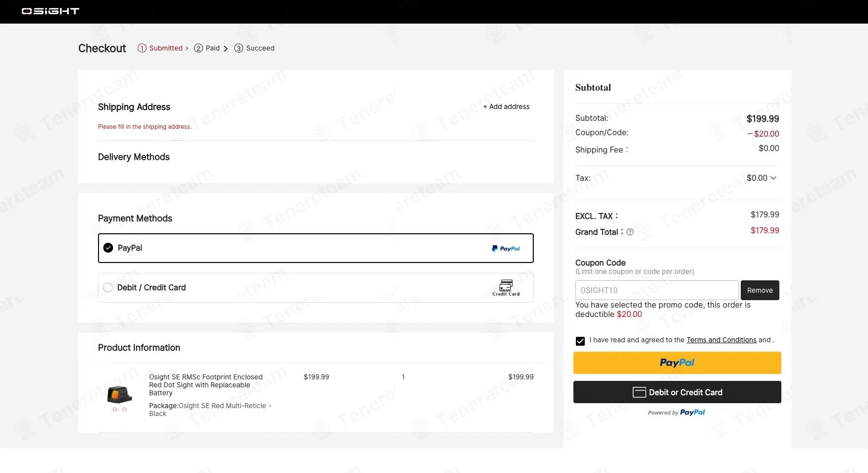Screen dimensions: 868x473
Task: Click the product name Osight SE RMSc text
Action: pyautogui.click(x=206, y=385)
